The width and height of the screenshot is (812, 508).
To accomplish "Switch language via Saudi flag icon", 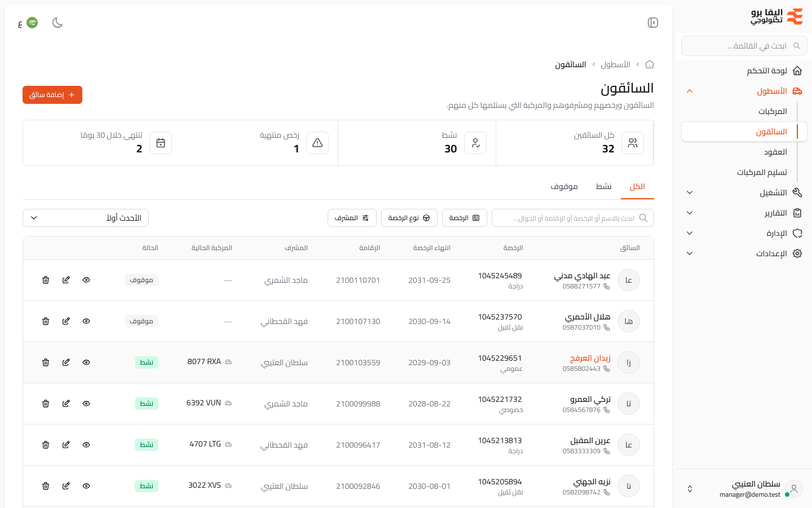I will click(32, 23).
